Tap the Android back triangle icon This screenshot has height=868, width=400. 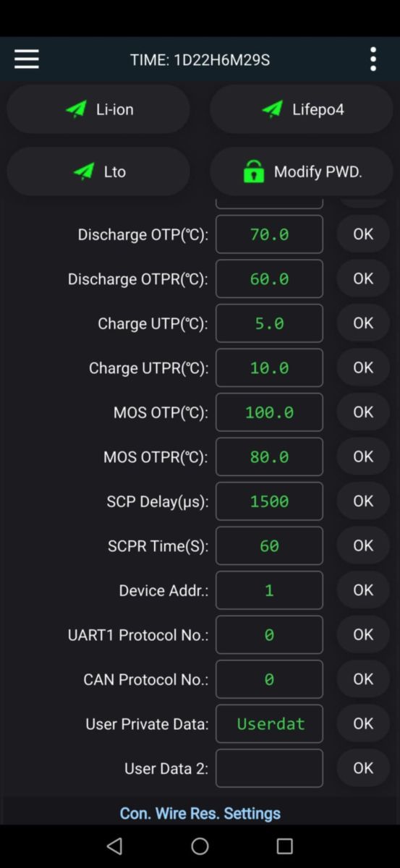click(x=114, y=846)
